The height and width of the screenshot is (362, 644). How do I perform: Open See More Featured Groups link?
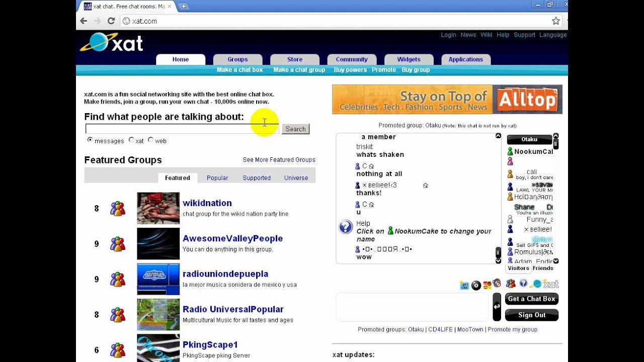point(279,160)
